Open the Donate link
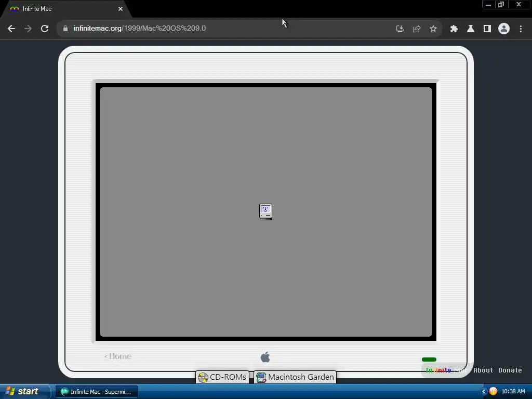The width and height of the screenshot is (532, 399). (510, 370)
